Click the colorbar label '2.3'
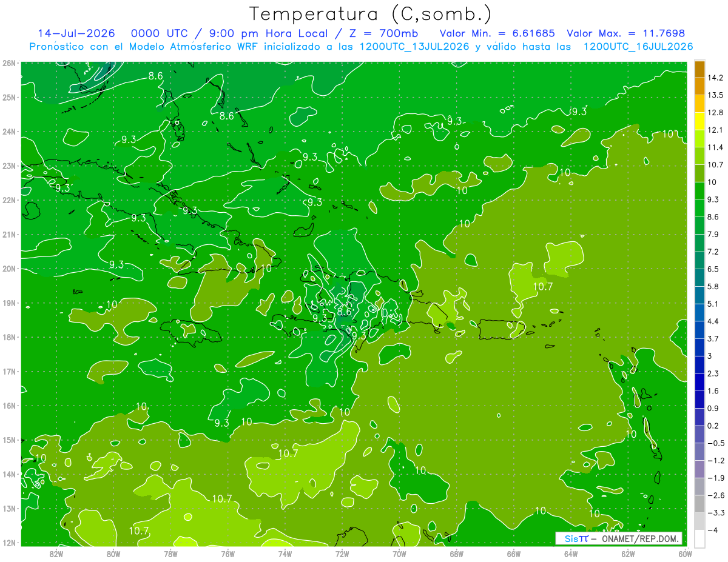Image resolution: width=728 pixels, height=562 pixels. pos(713,373)
